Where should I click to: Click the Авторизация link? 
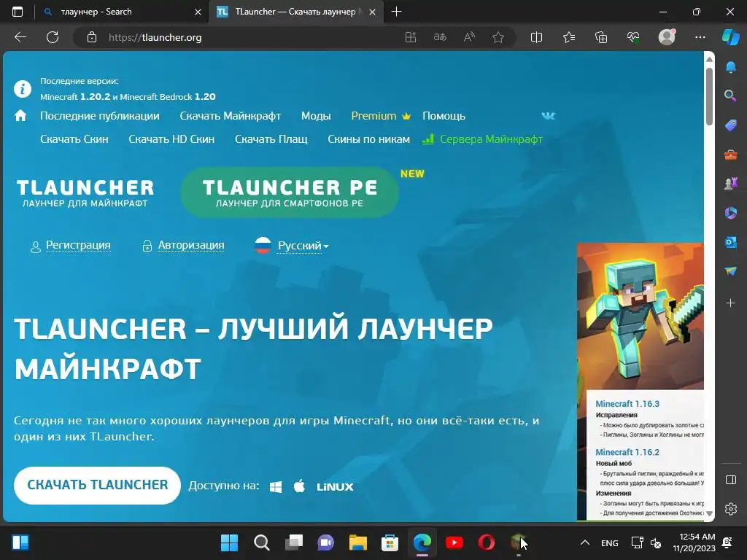[x=191, y=245]
